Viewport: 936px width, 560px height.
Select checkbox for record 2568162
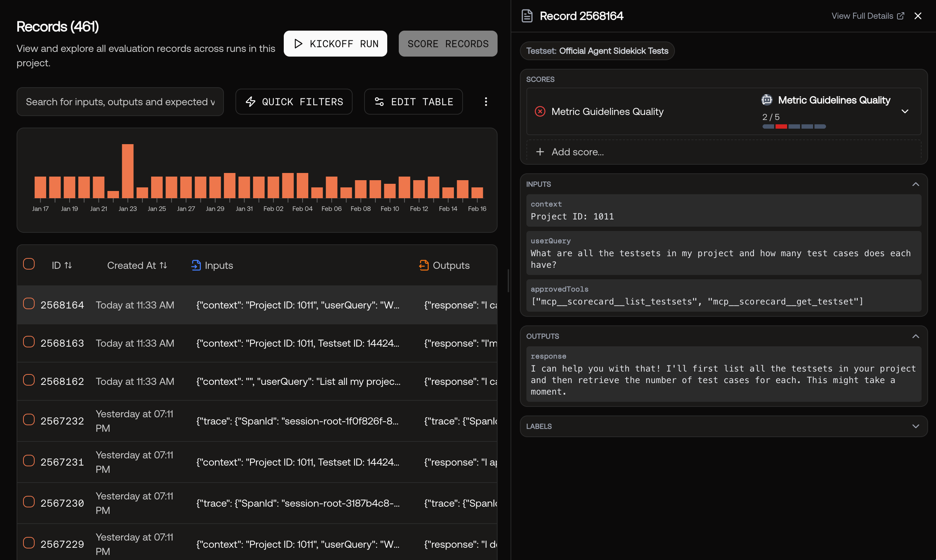pyautogui.click(x=29, y=379)
